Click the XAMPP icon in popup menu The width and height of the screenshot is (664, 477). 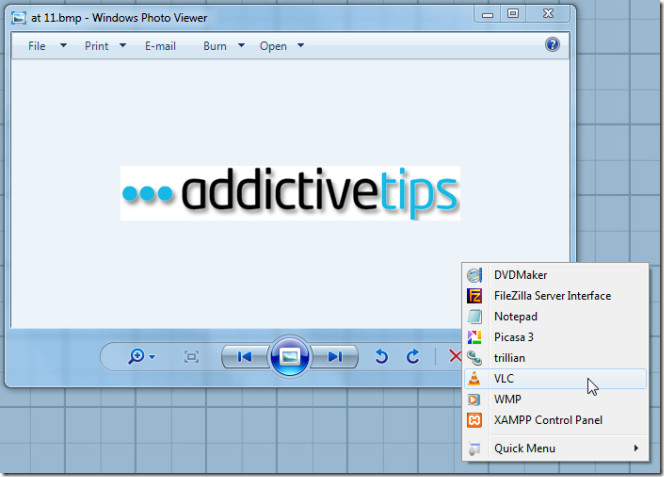474,420
